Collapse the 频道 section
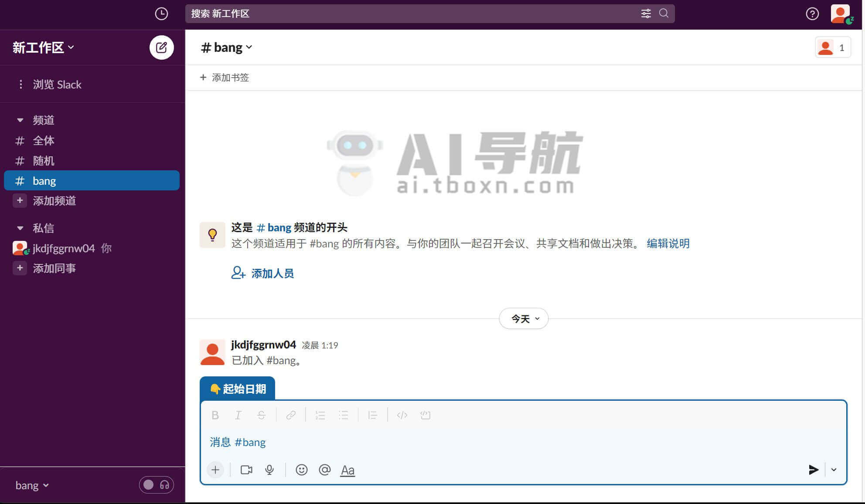This screenshot has width=865, height=504. point(20,120)
